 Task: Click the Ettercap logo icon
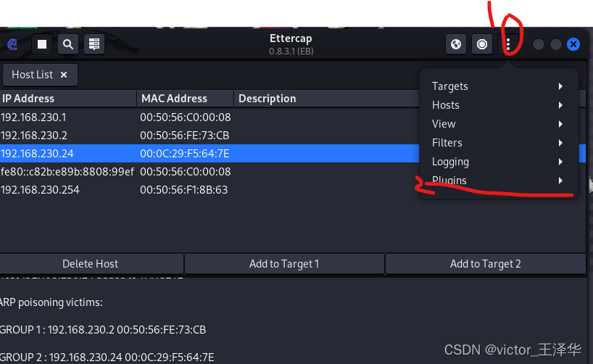tap(12, 44)
